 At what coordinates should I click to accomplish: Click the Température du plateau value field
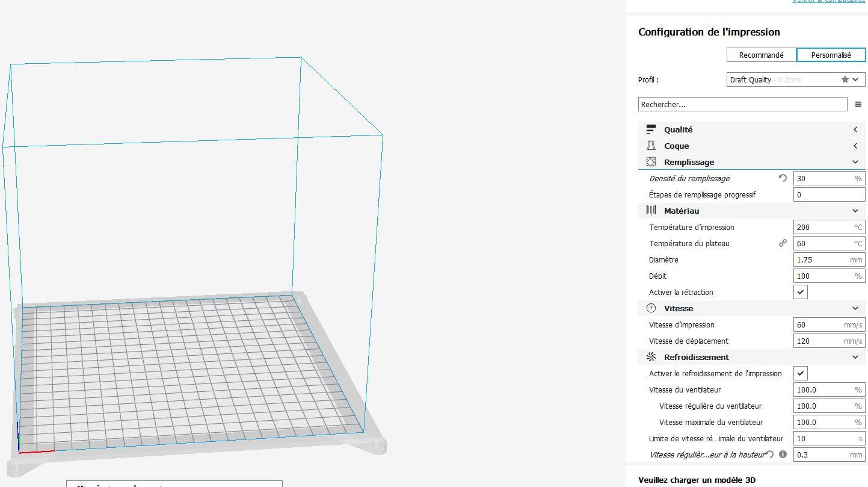pos(830,243)
